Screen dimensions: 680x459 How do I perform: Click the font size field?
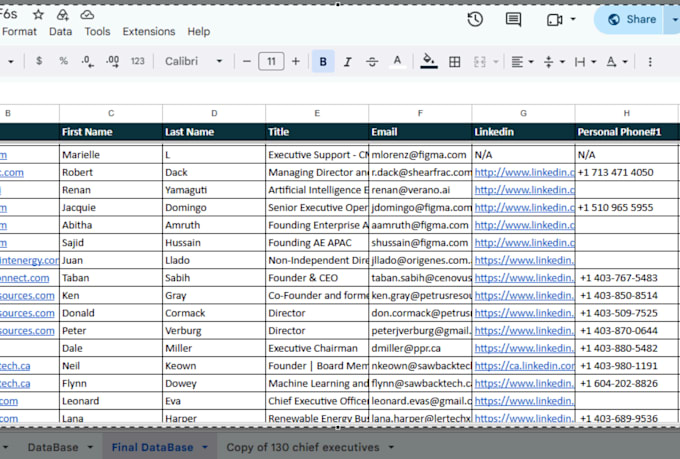pyautogui.click(x=271, y=61)
